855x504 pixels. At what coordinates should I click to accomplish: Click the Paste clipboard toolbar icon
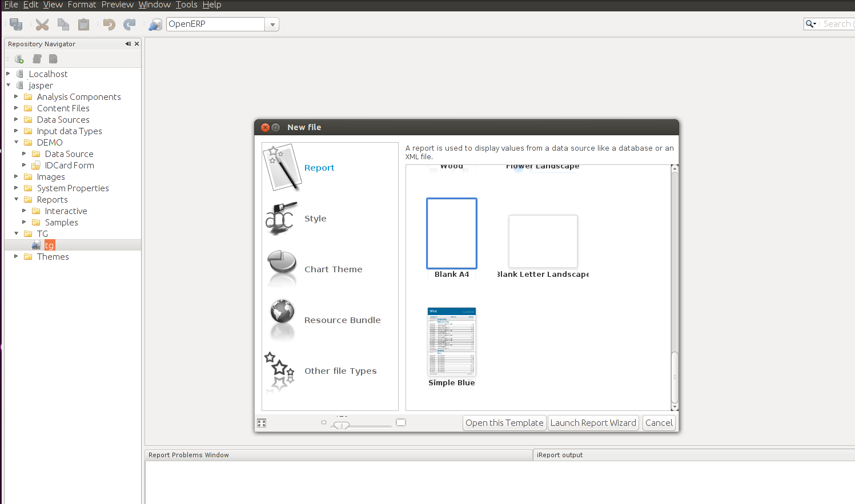point(84,25)
